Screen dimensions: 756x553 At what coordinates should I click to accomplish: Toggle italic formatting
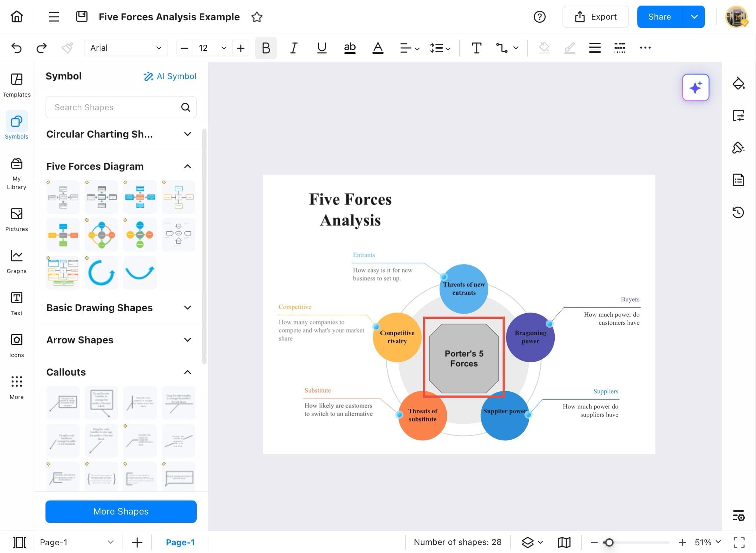(294, 48)
